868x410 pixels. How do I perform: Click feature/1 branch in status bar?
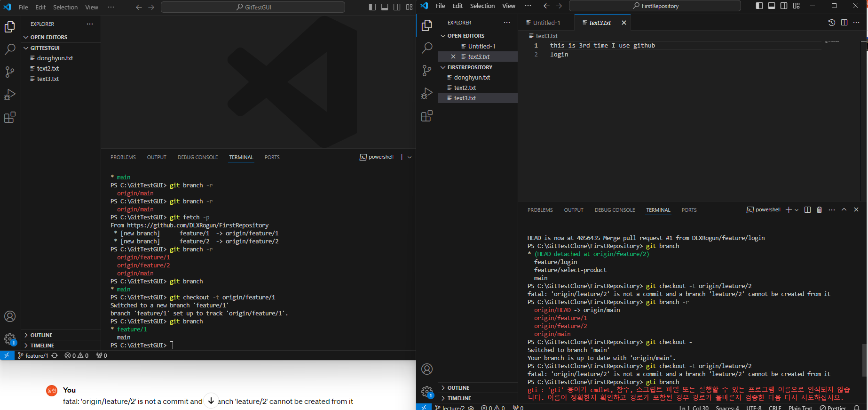coord(33,355)
